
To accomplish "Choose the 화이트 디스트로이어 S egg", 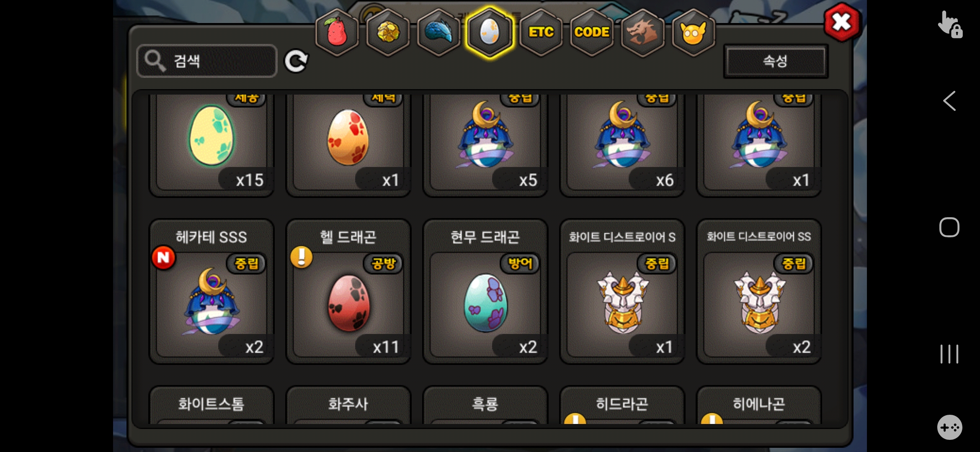I will click(622, 292).
